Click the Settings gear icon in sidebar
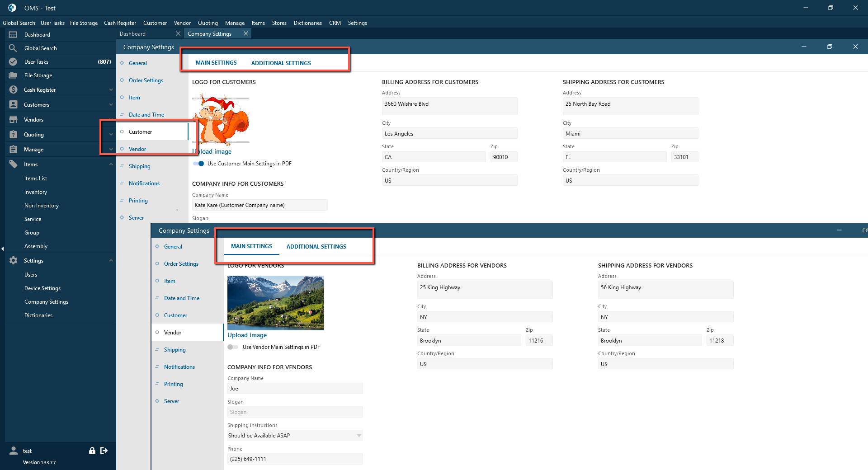 (x=13, y=261)
